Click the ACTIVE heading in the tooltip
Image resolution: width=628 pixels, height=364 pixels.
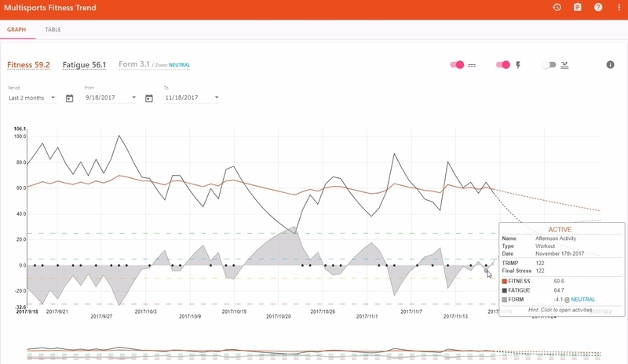click(x=560, y=229)
